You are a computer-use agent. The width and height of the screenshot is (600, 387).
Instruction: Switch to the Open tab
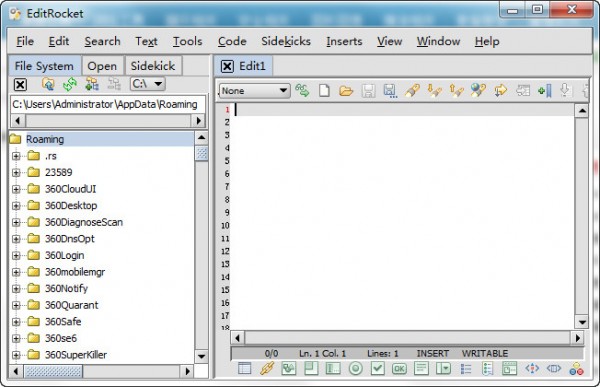[x=102, y=66]
